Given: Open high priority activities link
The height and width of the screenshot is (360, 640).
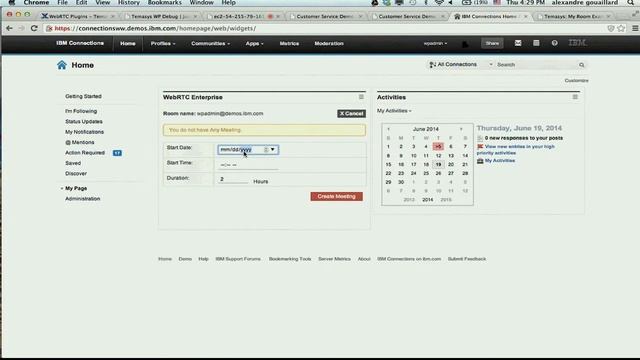Looking at the screenshot, I should point(516,150).
